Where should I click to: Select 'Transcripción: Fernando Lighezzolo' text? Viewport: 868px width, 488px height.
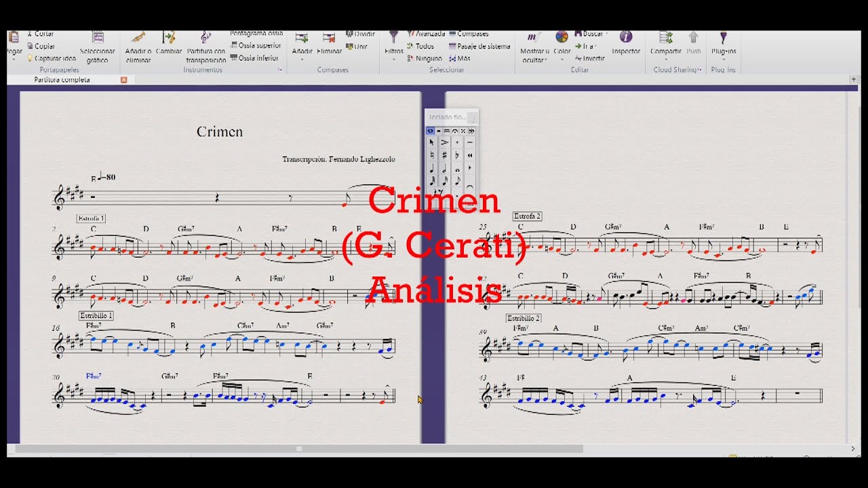tap(338, 159)
